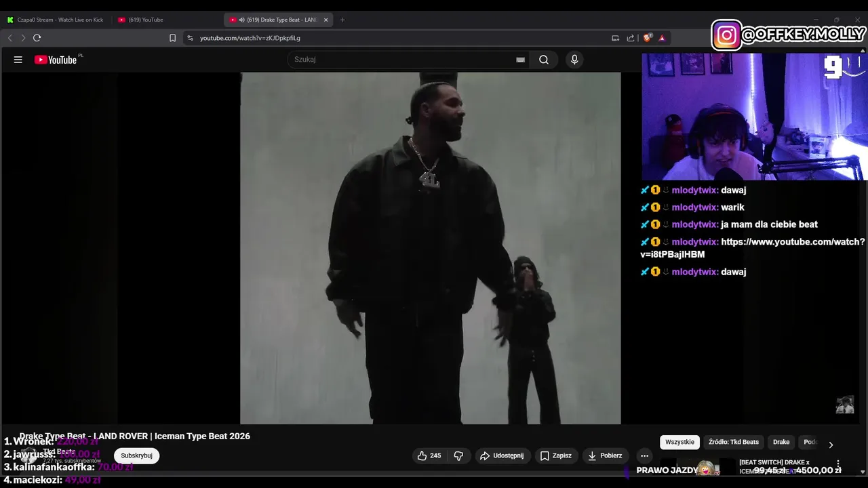This screenshot has height=488, width=868.
Task: Open a new browser tab
Action: (342, 20)
